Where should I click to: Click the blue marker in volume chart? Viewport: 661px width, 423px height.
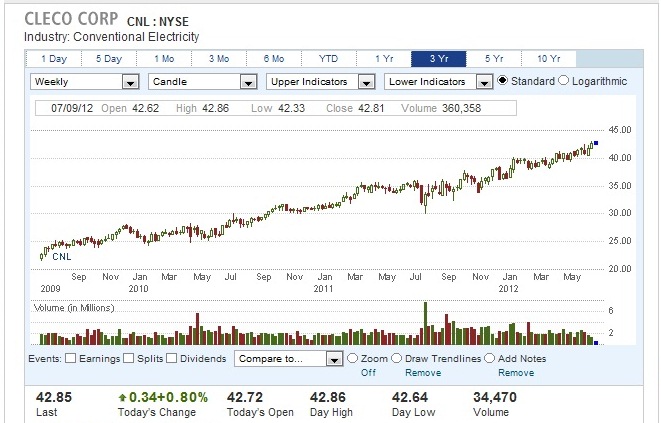596,343
